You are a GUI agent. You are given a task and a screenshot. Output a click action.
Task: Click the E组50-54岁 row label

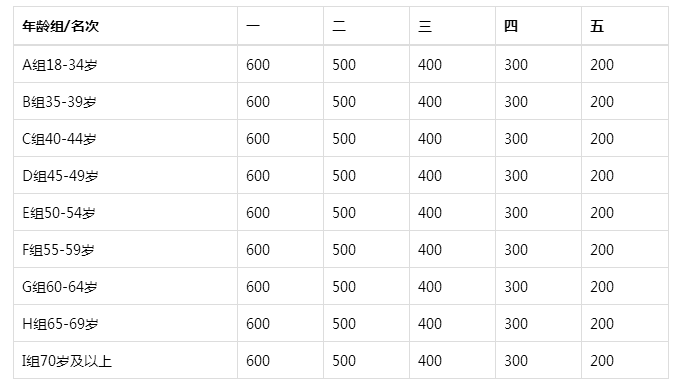coord(59,212)
